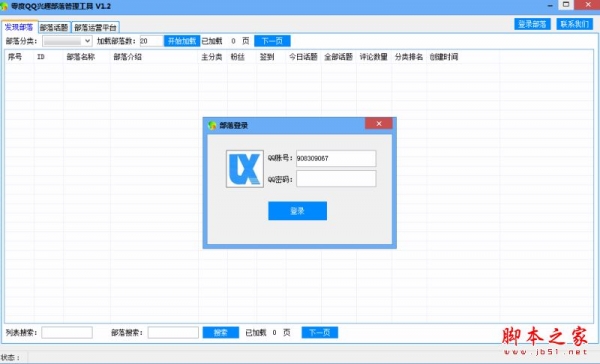Click the top 下一页 button
The height and width of the screenshot is (364, 600).
(272, 41)
